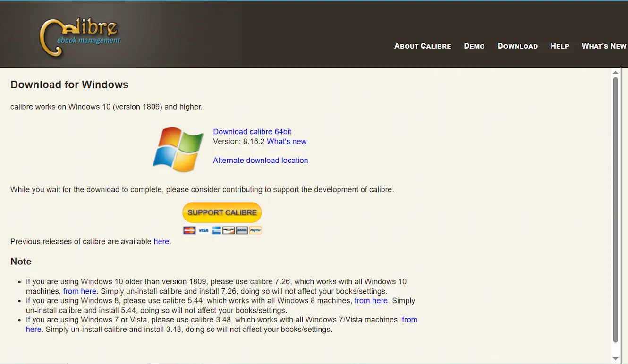The image size is (628, 364).
Task: Click the scrollbar down arrow
Action: coord(615,358)
